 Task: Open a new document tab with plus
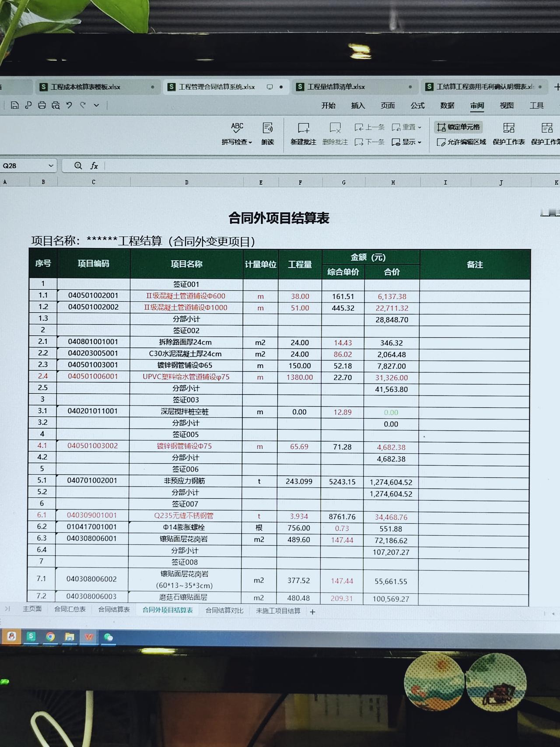pos(556,87)
